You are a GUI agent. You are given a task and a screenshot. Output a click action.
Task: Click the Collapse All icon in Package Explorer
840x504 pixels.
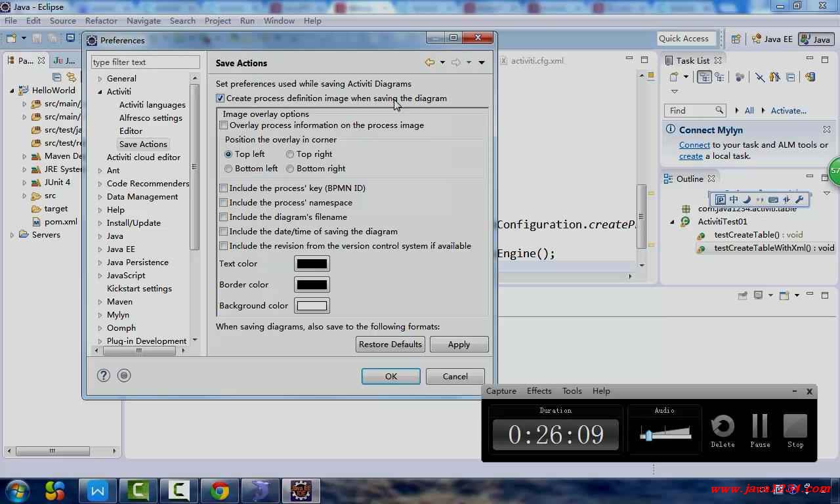pyautogui.click(x=57, y=77)
